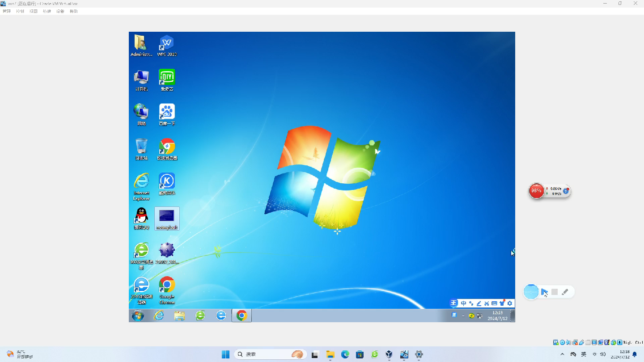The height and width of the screenshot is (362, 644).
Task: Expand hidden icons in Win7 system tray
Action: point(463,316)
